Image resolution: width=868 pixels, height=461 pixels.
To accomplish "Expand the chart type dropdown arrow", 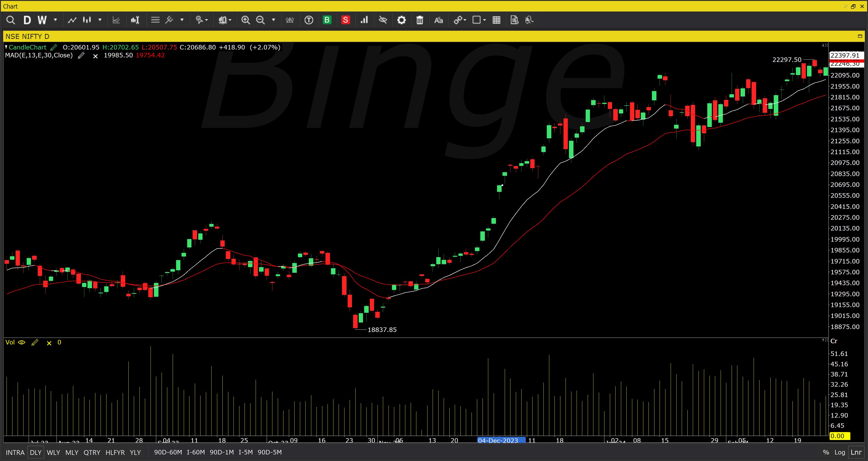I will (100, 20).
